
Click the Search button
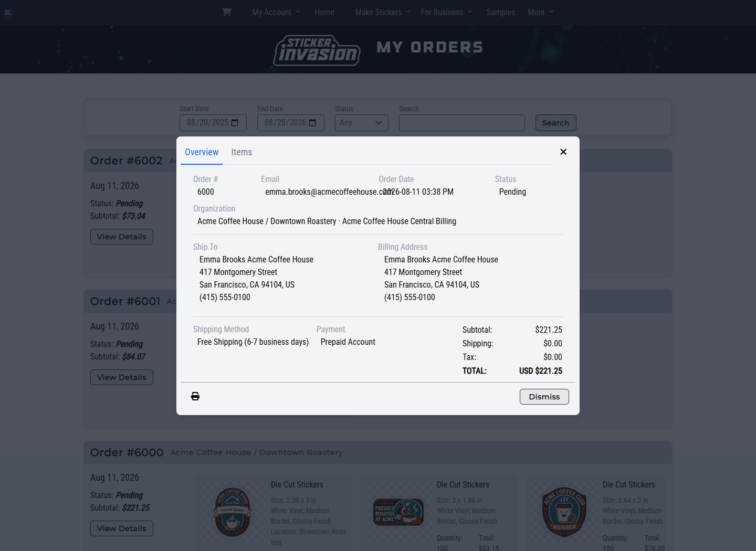[x=555, y=123]
